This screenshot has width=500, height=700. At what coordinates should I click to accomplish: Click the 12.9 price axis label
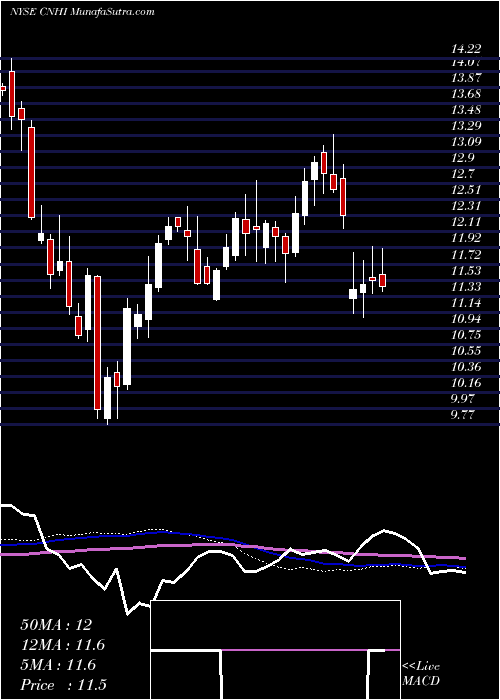(463, 158)
